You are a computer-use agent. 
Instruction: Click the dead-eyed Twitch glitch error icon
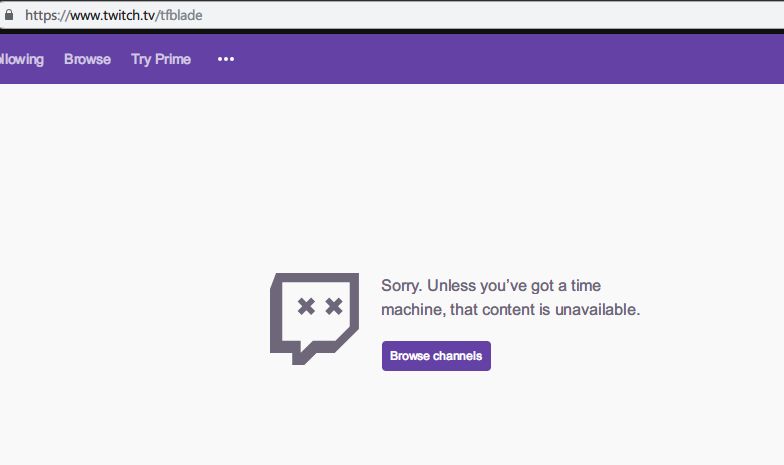314,318
